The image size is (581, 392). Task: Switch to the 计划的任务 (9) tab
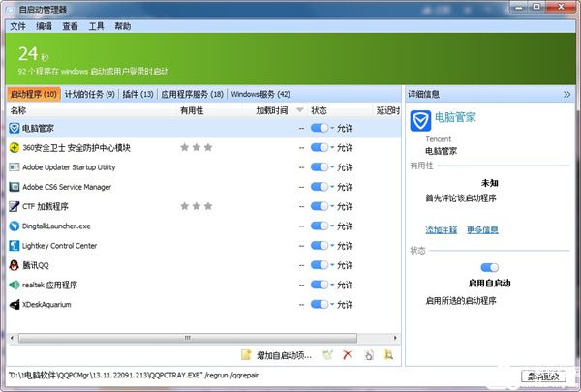tap(90, 94)
